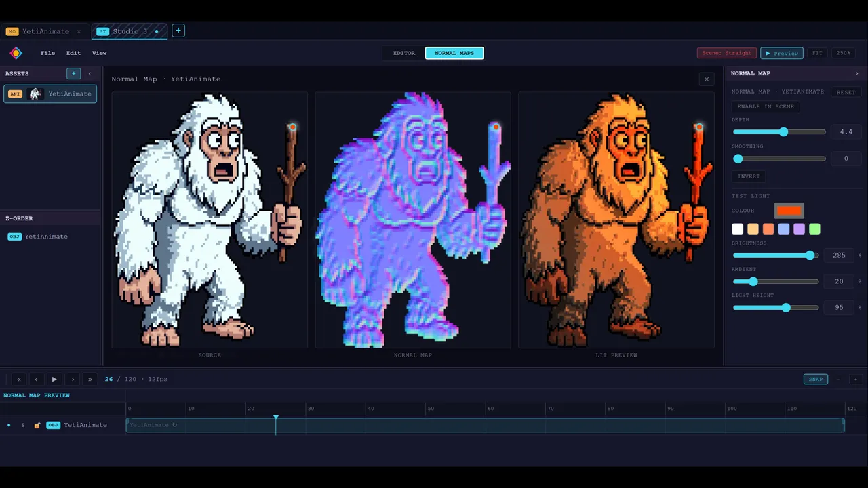Open the View menu
Viewport: 868px width, 488px height.
click(99, 53)
